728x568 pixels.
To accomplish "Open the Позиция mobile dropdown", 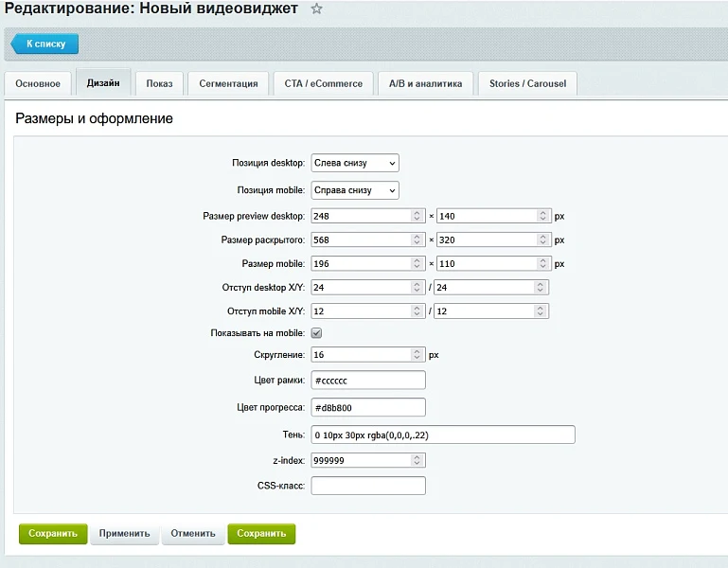I will click(355, 190).
